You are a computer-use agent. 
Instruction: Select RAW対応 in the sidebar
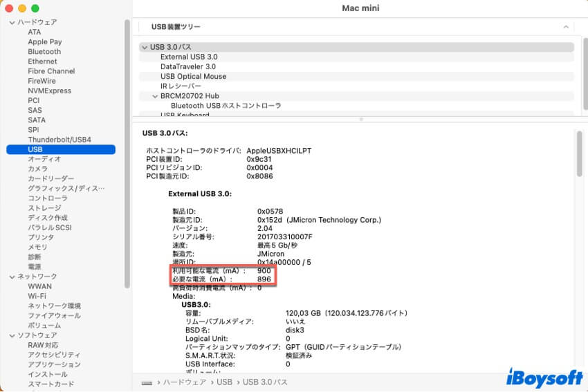(43, 345)
